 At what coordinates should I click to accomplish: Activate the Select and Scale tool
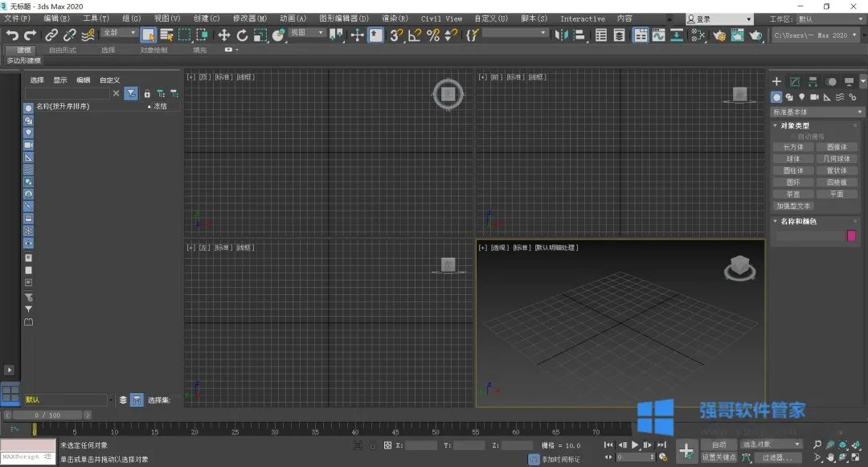[x=260, y=35]
